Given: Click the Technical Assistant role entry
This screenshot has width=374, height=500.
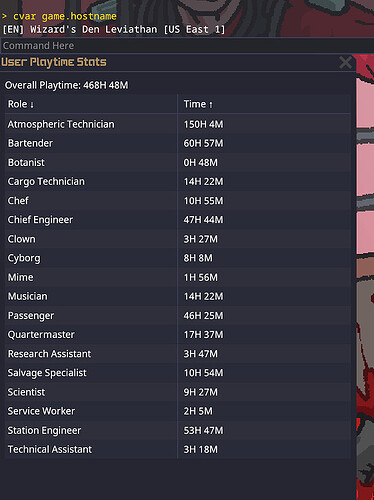Looking at the screenshot, I should click(x=50, y=449).
